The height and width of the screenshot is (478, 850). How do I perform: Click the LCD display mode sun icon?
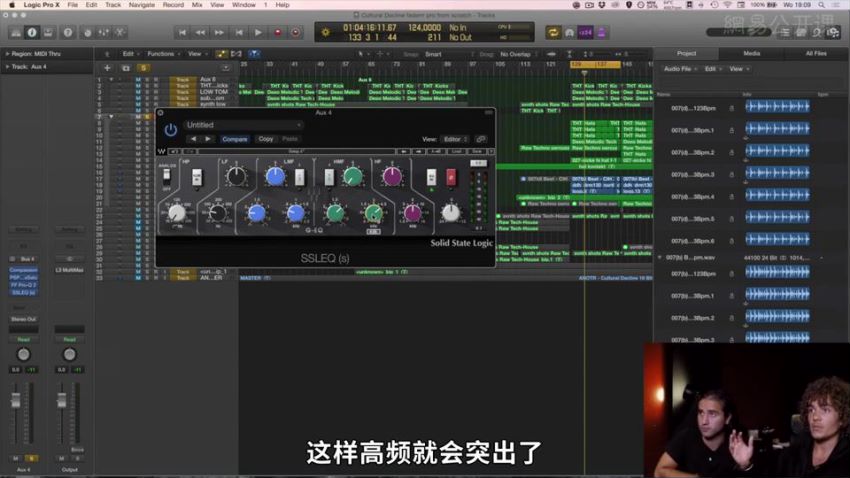(325, 33)
